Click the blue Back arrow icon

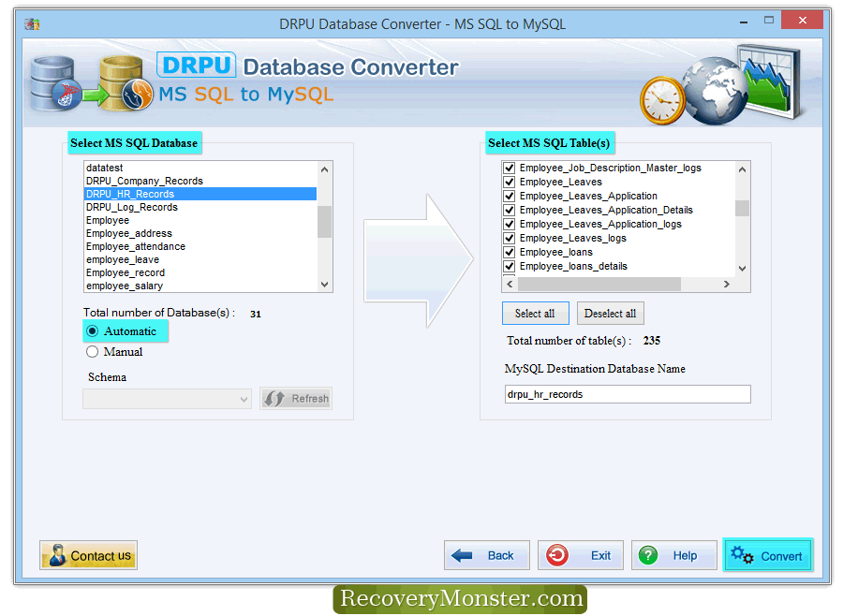pos(462,556)
